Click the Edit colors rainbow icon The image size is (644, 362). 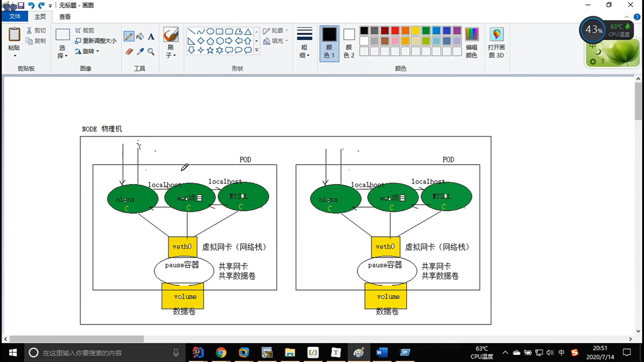coord(471,35)
